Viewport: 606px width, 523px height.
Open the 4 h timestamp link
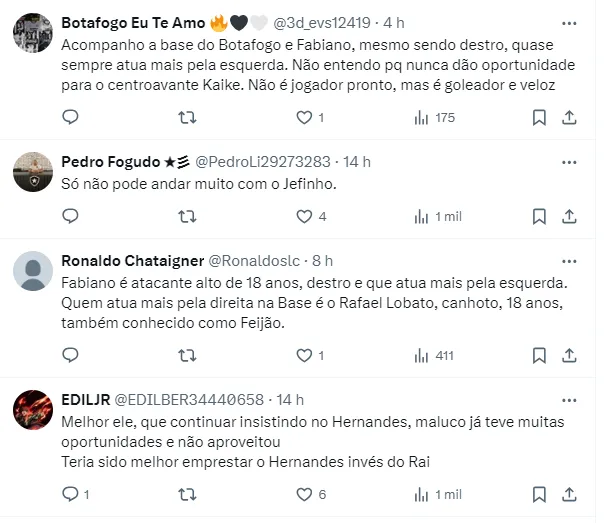394,22
